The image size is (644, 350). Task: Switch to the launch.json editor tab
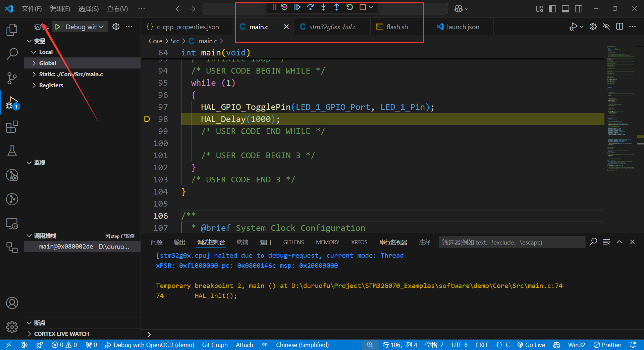[x=463, y=27]
